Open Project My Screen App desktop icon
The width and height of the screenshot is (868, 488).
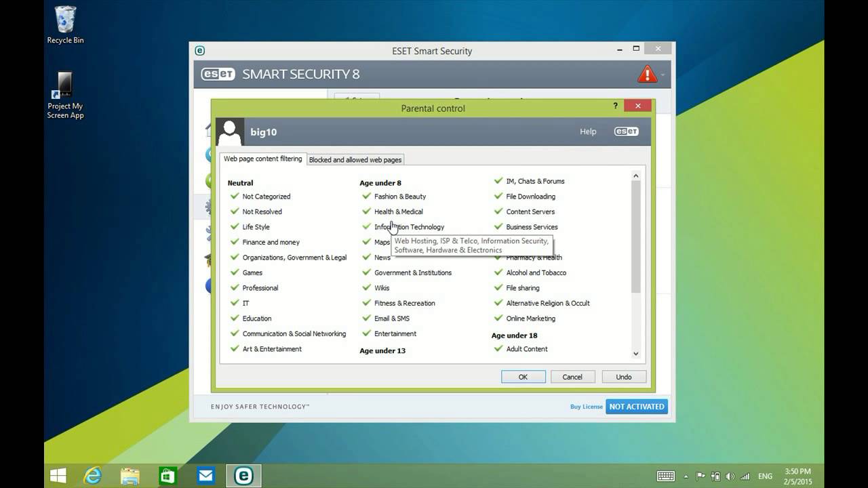click(65, 95)
